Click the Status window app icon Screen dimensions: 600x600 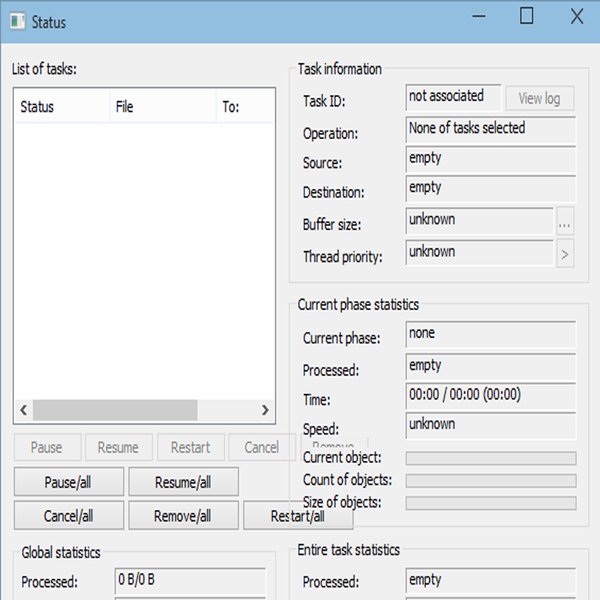(18, 21)
